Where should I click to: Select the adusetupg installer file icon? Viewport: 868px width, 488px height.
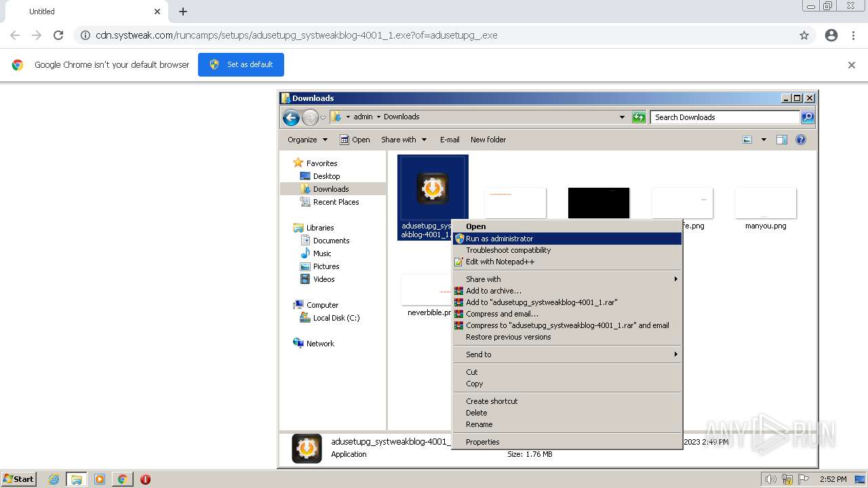432,188
